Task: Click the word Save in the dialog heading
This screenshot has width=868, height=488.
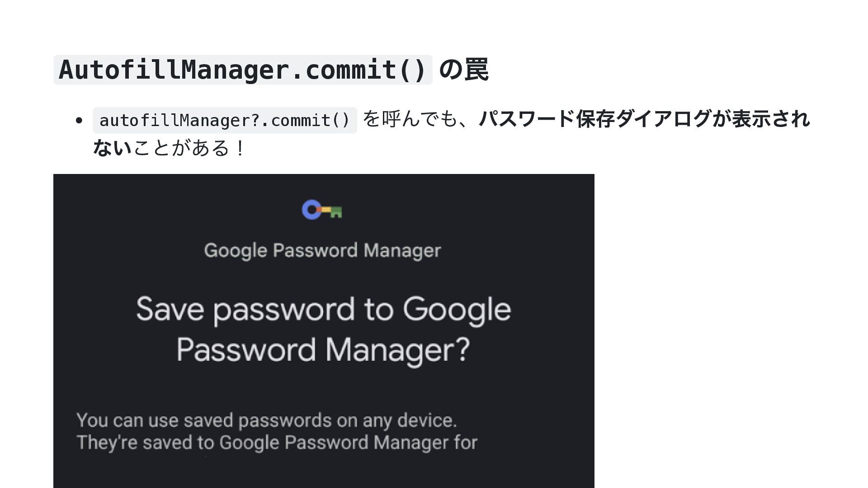Action: 170,310
